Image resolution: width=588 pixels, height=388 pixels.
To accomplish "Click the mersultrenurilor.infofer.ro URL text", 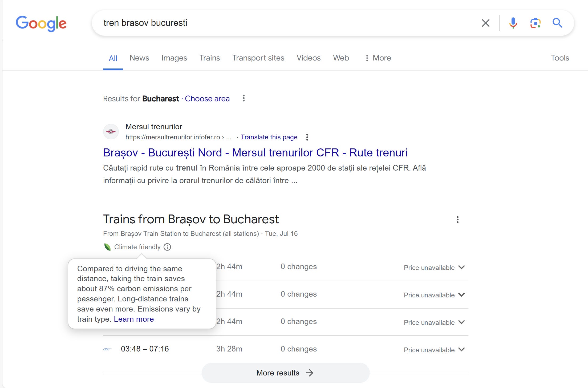I will [179, 137].
